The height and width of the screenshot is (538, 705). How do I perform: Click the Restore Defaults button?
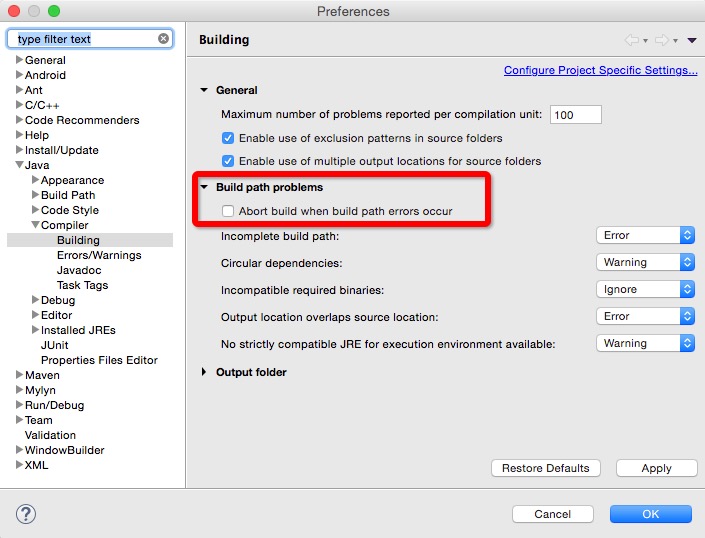click(546, 468)
